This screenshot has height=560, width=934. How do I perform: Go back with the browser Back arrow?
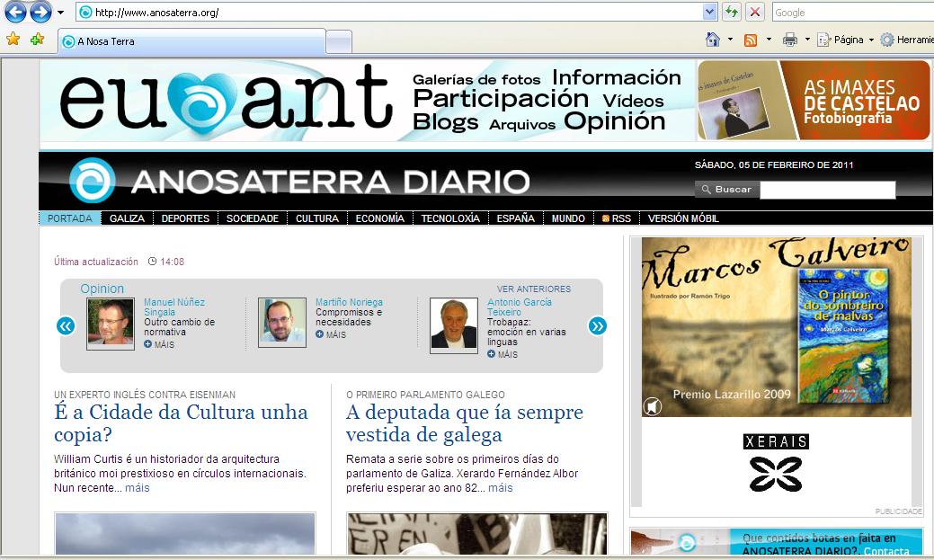[x=15, y=12]
